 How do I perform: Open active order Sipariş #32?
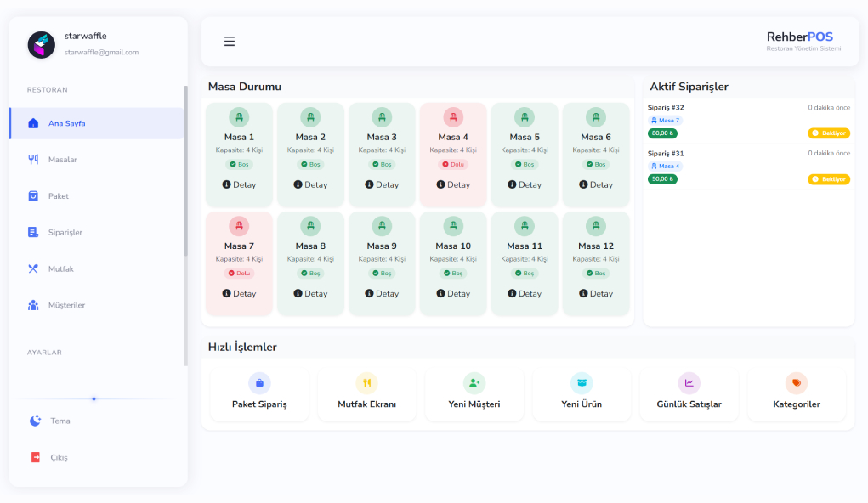tap(666, 108)
